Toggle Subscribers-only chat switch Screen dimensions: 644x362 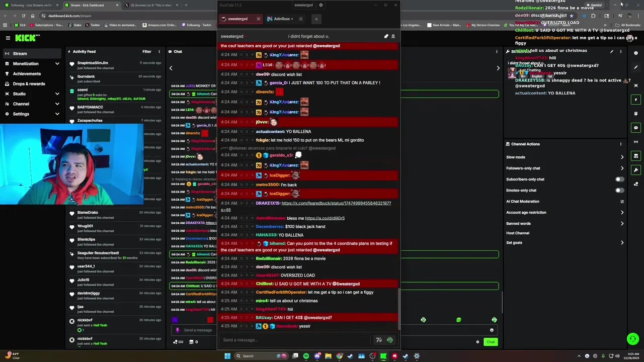(619, 179)
